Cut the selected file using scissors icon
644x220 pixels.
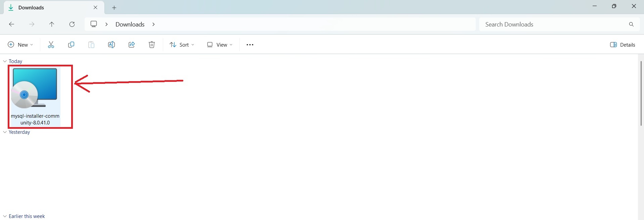pos(51,45)
